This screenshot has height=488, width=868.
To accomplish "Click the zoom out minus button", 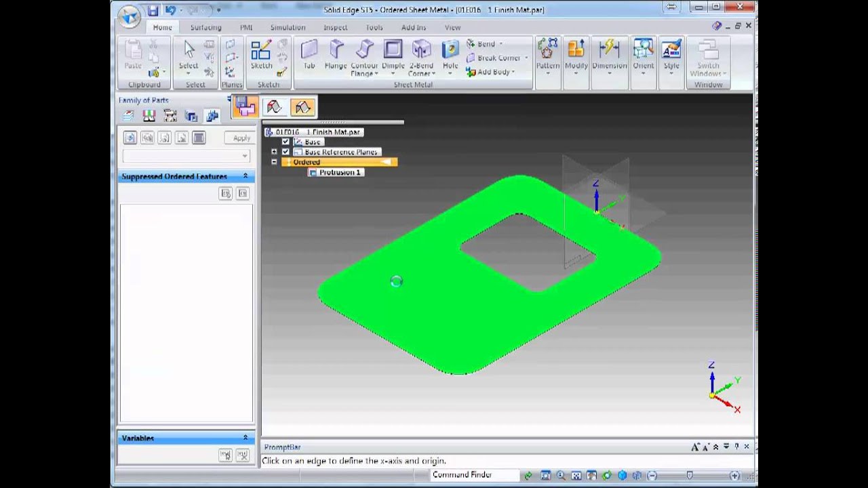I will click(652, 475).
